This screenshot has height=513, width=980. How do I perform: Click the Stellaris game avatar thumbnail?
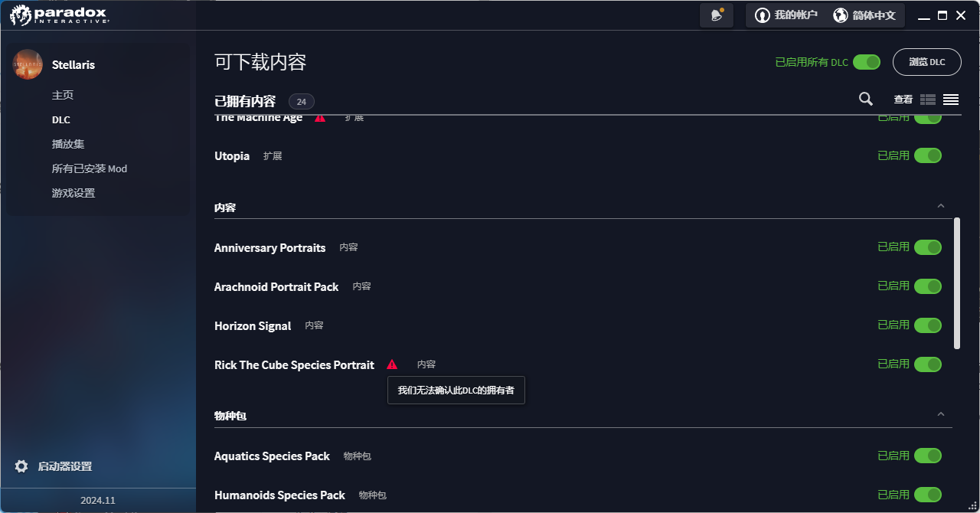coord(28,64)
